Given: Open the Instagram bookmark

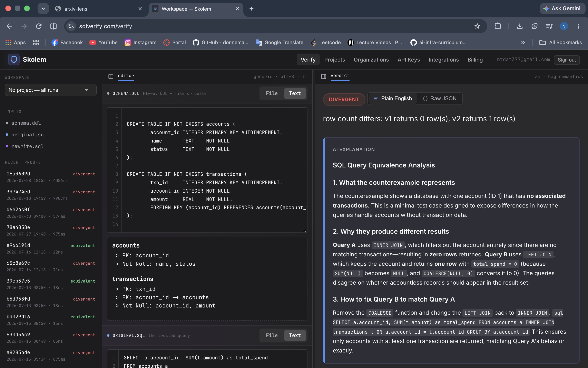Looking at the screenshot, I should tap(140, 42).
